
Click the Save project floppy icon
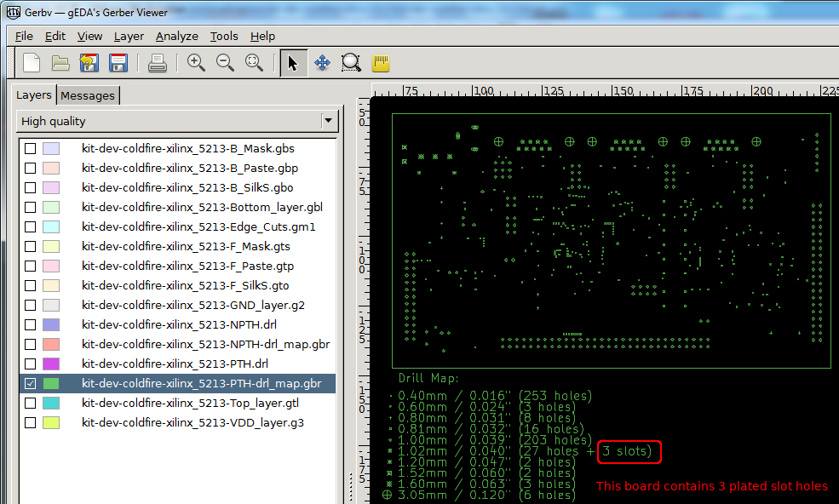pyautogui.click(x=118, y=63)
